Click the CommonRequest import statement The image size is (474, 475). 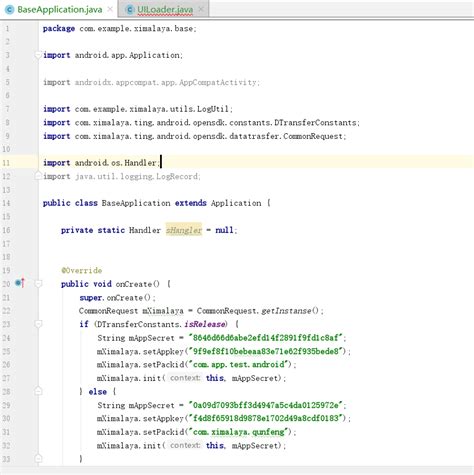194,136
